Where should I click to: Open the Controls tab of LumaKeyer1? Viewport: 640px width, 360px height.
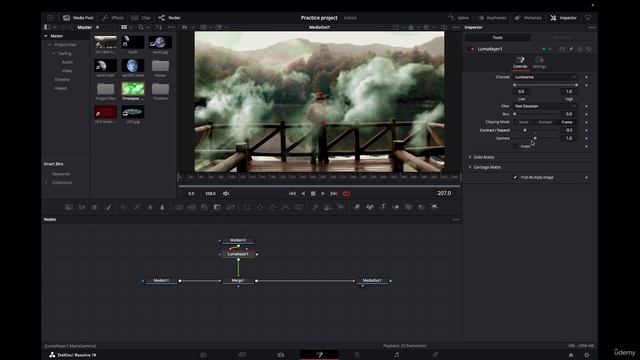[x=520, y=63]
